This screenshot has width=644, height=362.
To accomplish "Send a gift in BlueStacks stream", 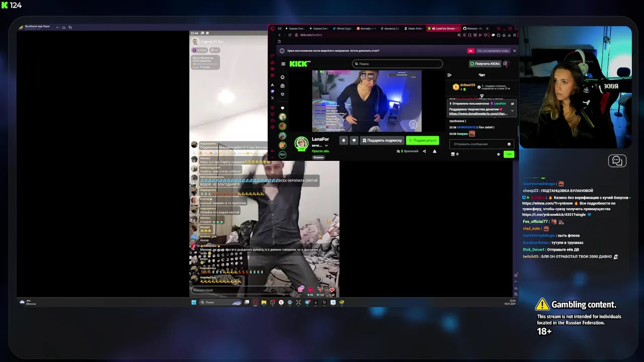I will point(301,289).
